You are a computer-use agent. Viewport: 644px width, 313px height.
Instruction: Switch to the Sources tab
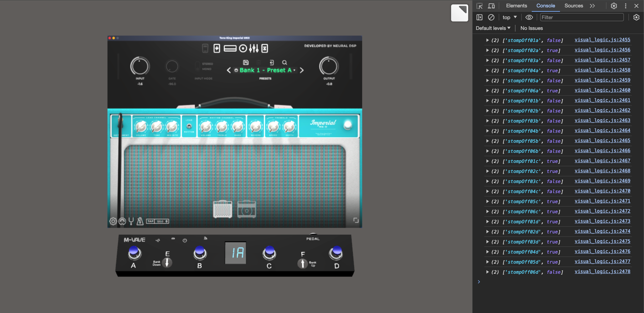(574, 6)
